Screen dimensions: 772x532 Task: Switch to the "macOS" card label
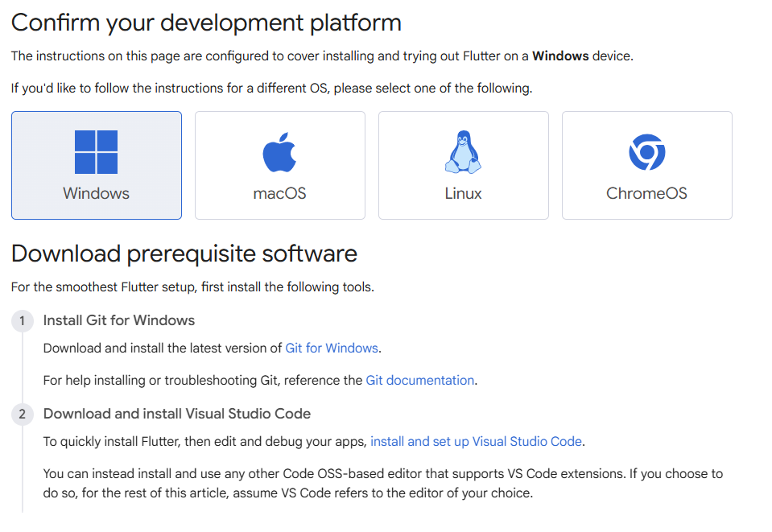click(x=279, y=194)
